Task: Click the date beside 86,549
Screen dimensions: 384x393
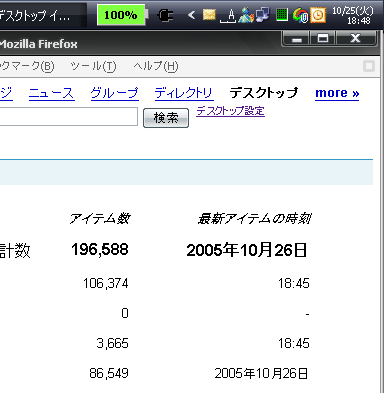Action: point(261,373)
